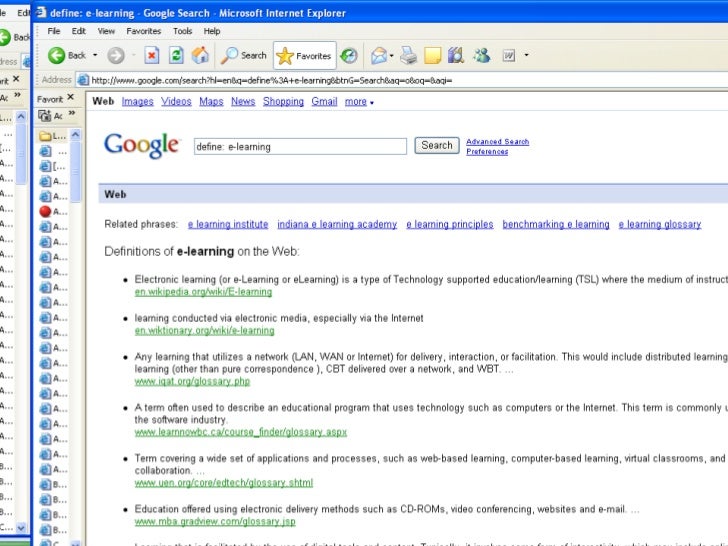Open 'indiana e learning academy' link
This screenshot has height=546, width=728.
(x=337, y=224)
